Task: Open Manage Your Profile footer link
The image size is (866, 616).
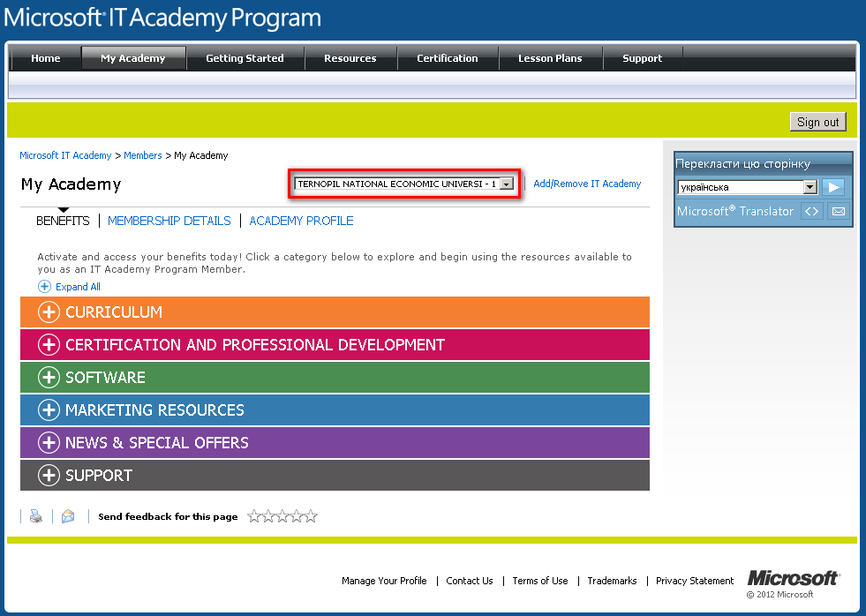Action: 384,581
